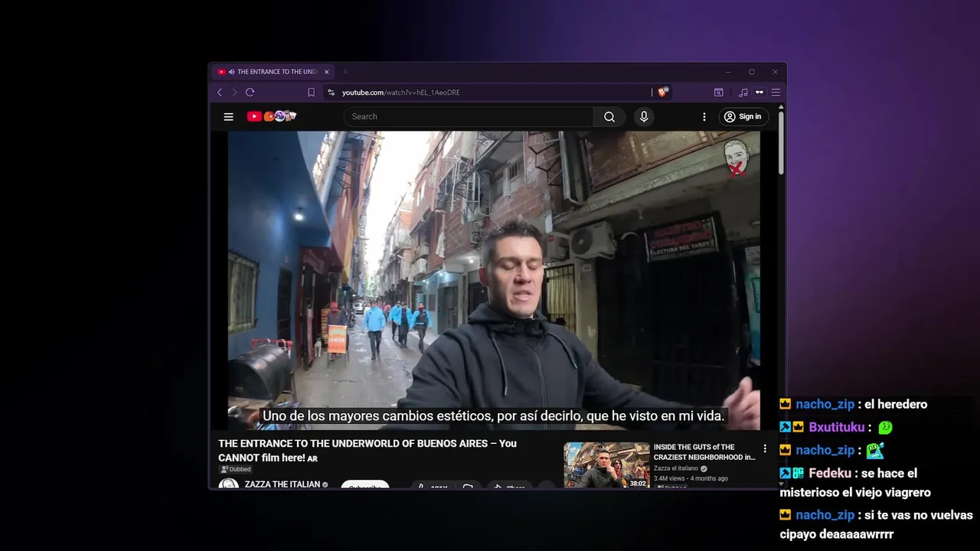
Task: Open the browser sidebar panel icon
Action: coord(719,93)
